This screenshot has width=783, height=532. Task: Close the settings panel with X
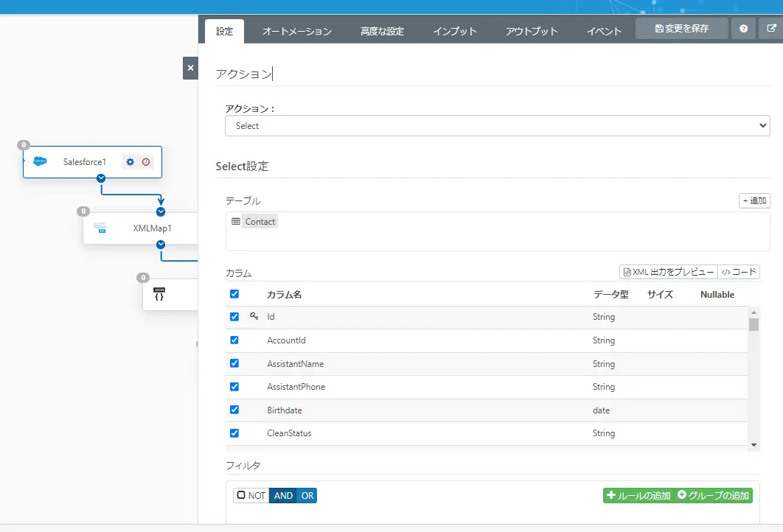[x=190, y=68]
